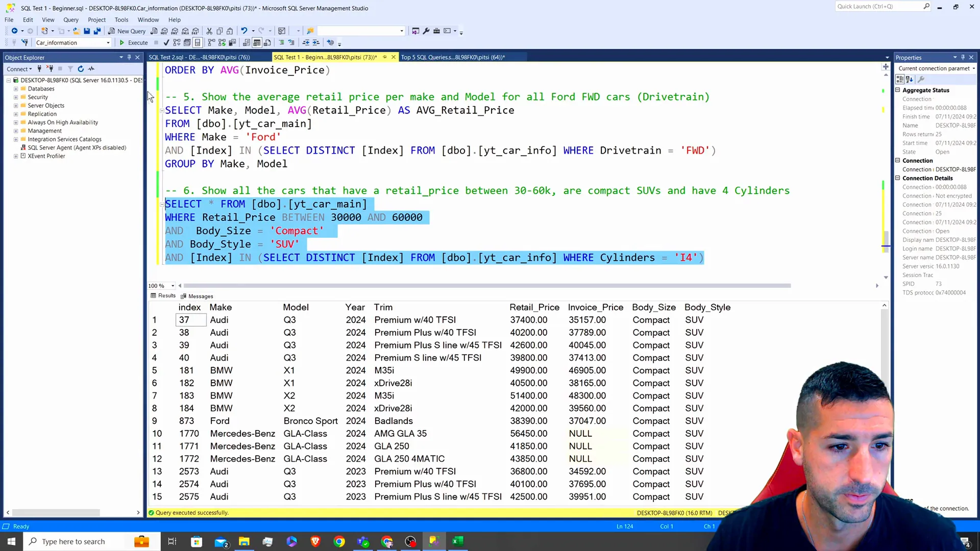Click the Parse query check icon
980x551 pixels.
(x=166, y=42)
